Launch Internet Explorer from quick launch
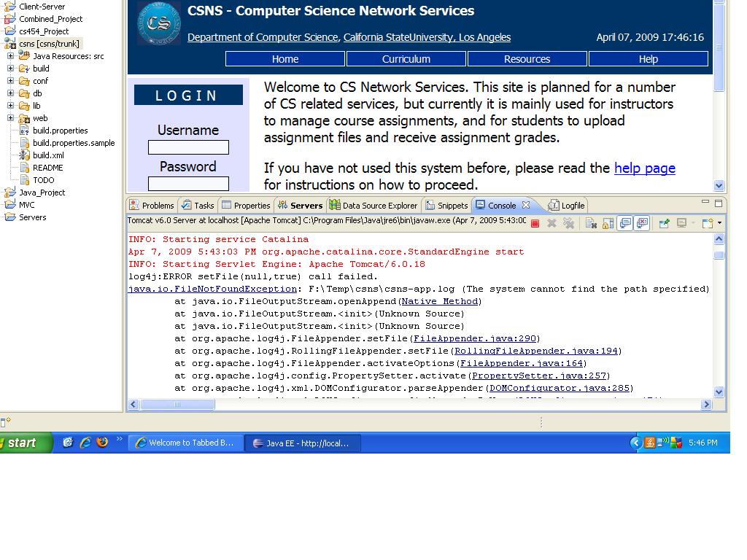 (85, 443)
